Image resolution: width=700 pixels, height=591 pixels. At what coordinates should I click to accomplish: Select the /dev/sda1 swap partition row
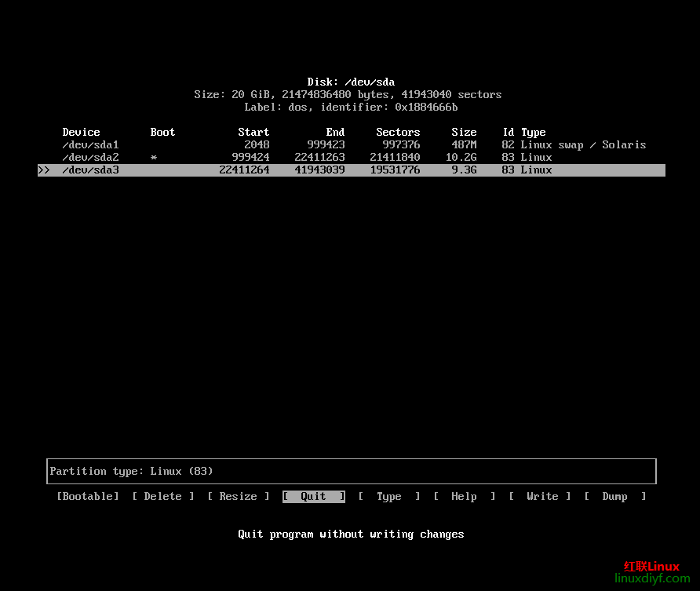pyautogui.click(x=353, y=144)
